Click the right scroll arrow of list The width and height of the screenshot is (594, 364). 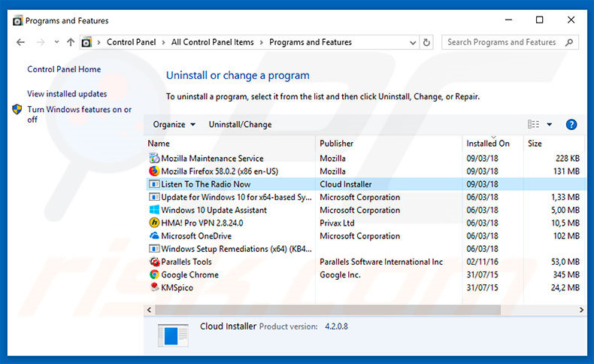581,310
